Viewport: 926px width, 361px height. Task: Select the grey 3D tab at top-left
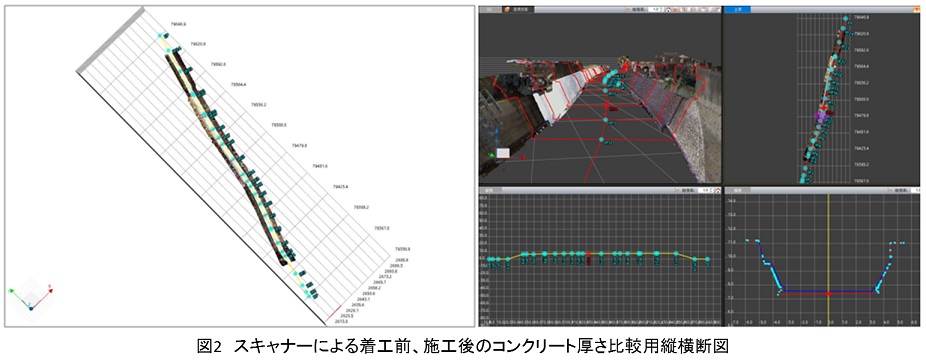coord(490,9)
